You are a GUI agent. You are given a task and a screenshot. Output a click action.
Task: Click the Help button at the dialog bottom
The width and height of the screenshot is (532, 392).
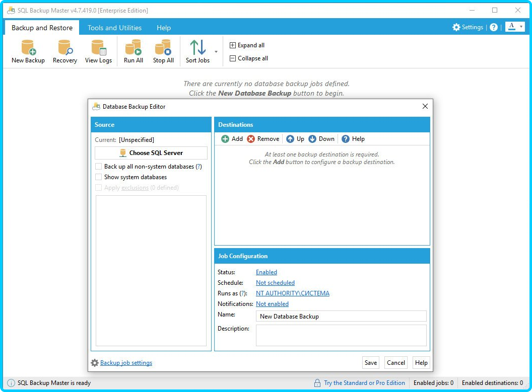pos(421,362)
